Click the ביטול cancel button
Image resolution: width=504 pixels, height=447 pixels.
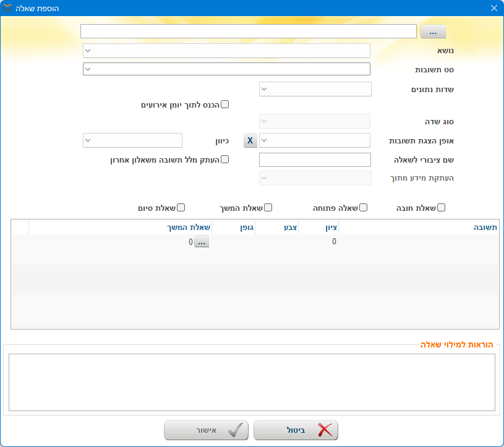tap(296, 430)
